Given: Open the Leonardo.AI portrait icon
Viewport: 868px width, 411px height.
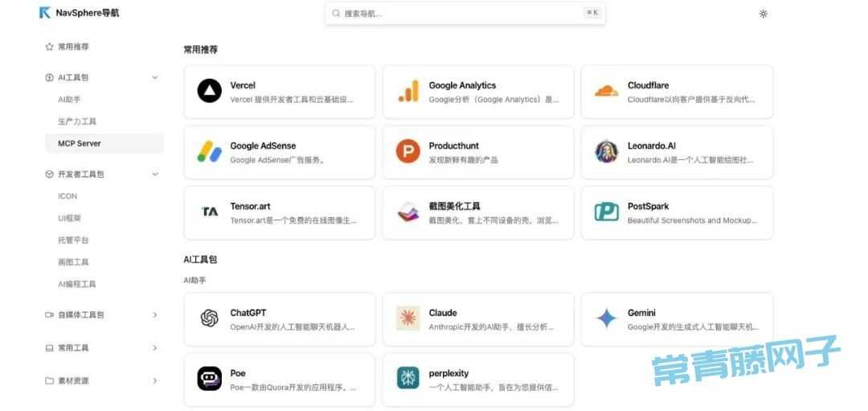Looking at the screenshot, I should 606,152.
